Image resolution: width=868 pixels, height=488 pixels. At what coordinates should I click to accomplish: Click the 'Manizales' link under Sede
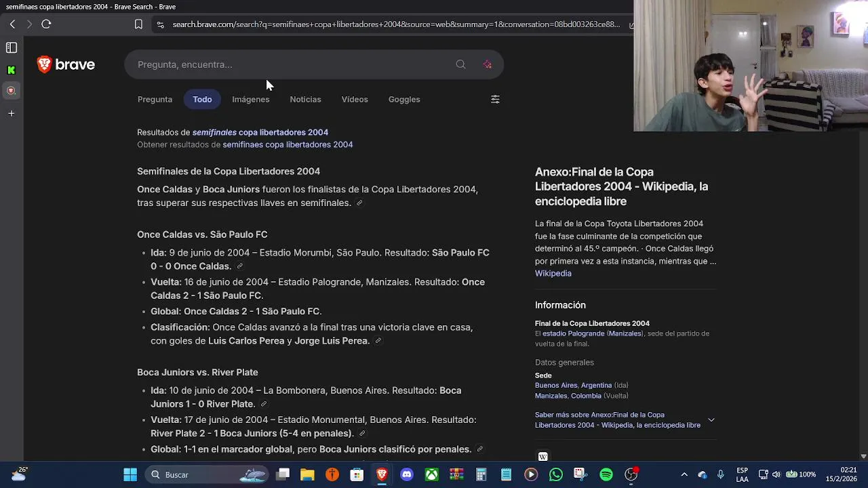click(551, 396)
